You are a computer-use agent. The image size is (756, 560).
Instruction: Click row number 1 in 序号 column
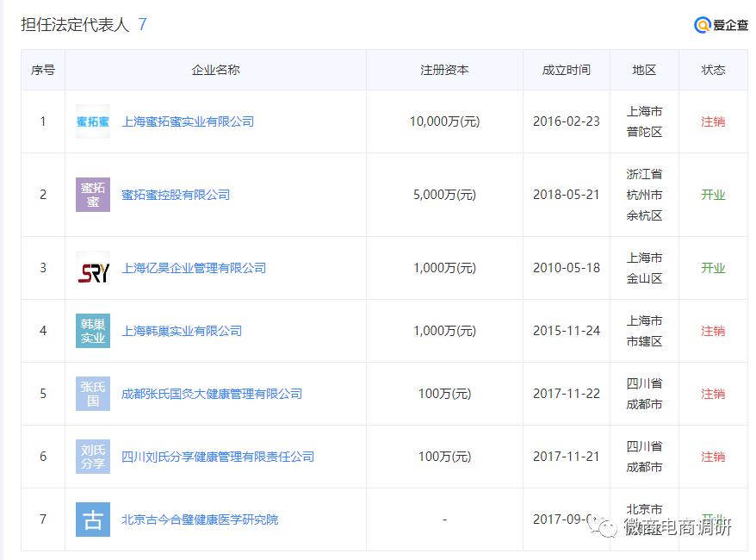point(43,121)
